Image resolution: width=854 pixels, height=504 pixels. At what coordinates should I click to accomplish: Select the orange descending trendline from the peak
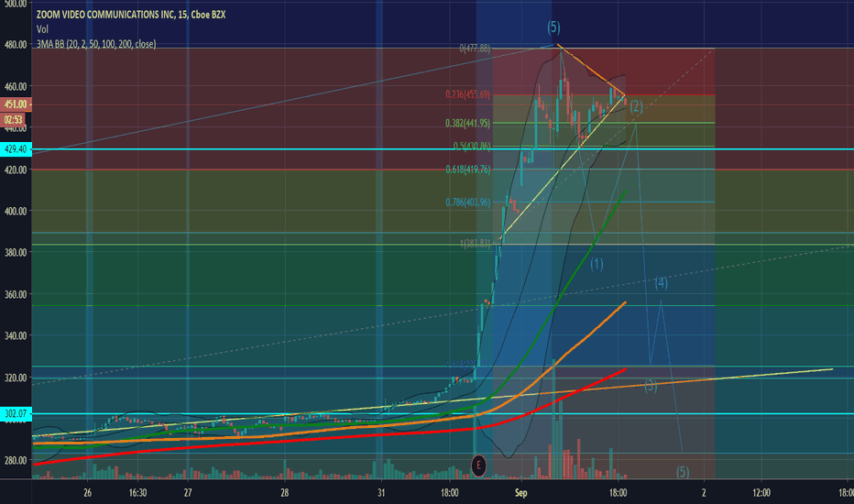[x=591, y=70]
